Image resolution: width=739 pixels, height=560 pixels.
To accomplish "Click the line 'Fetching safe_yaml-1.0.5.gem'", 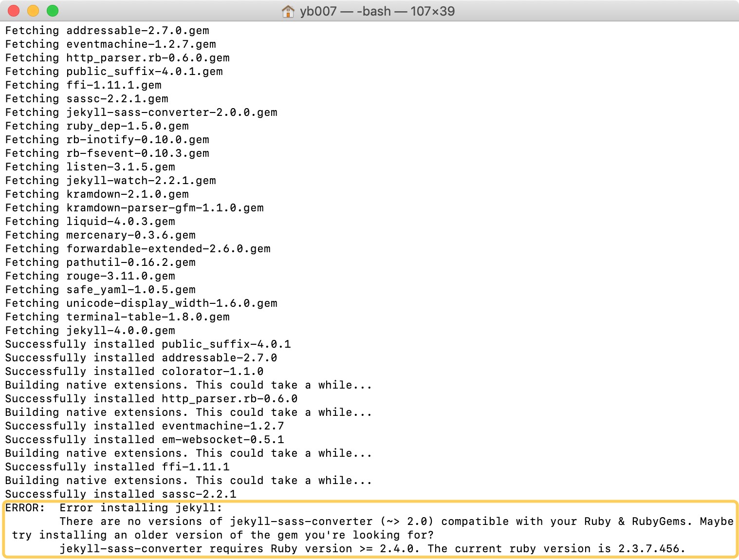I will coord(100,290).
